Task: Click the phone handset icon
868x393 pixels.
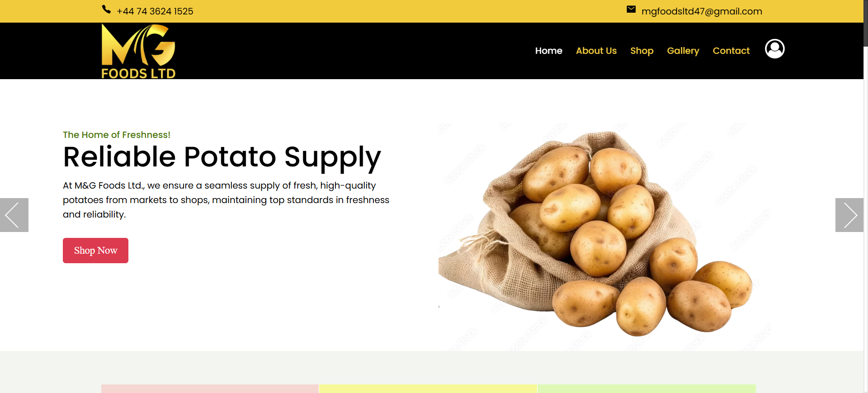Action: pyautogui.click(x=106, y=9)
